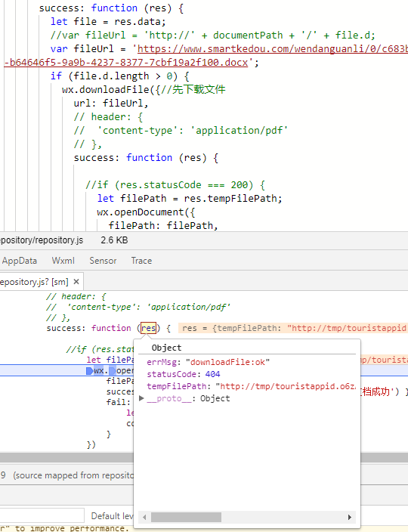Click 'if (file.d.length > 0)' line

119,76
